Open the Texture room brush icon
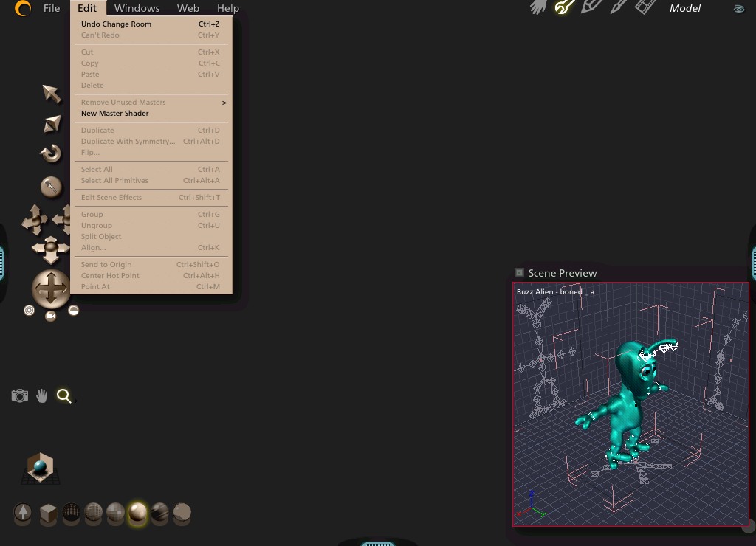The image size is (756, 546). [x=618, y=7]
